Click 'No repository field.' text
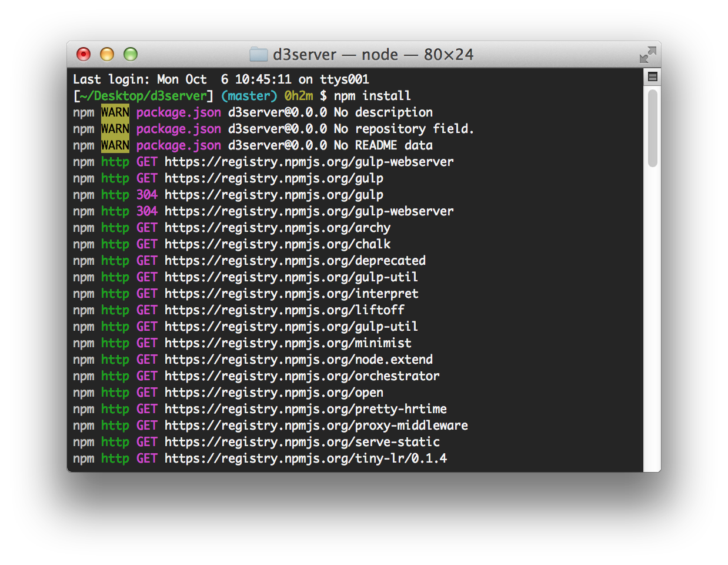The image size is (728, 565). [x=404, y=129]
